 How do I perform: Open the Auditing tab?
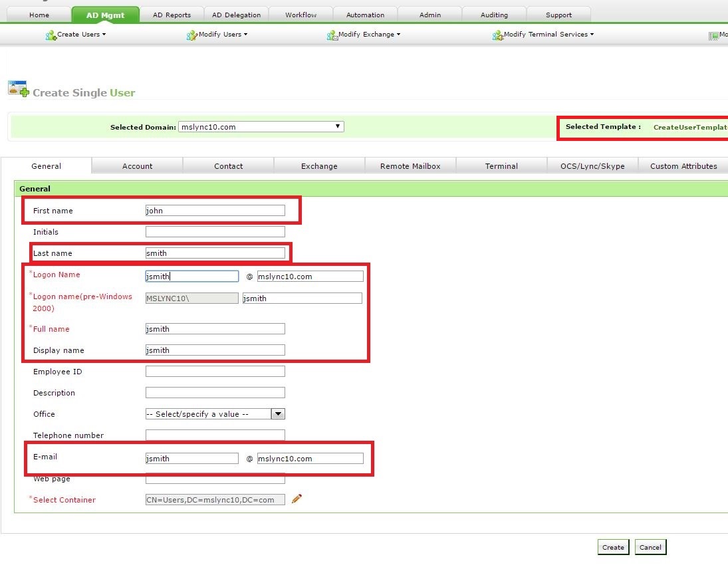(495, 15)
